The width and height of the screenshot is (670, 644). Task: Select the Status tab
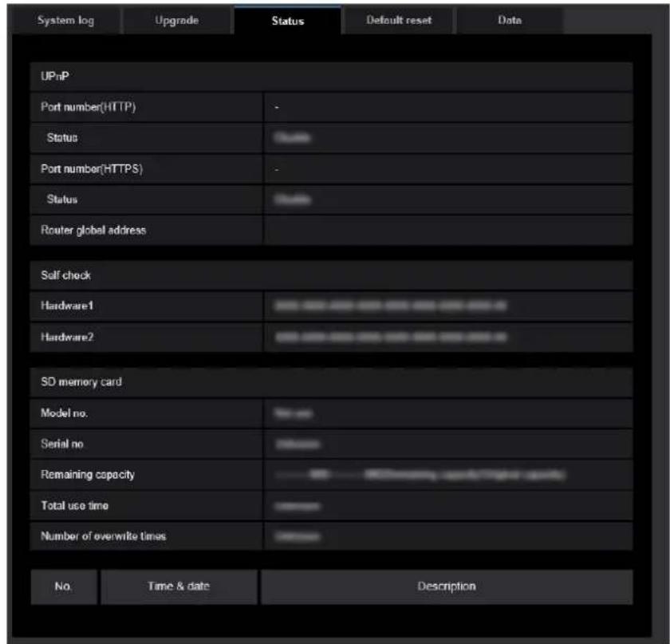point(288,21)
